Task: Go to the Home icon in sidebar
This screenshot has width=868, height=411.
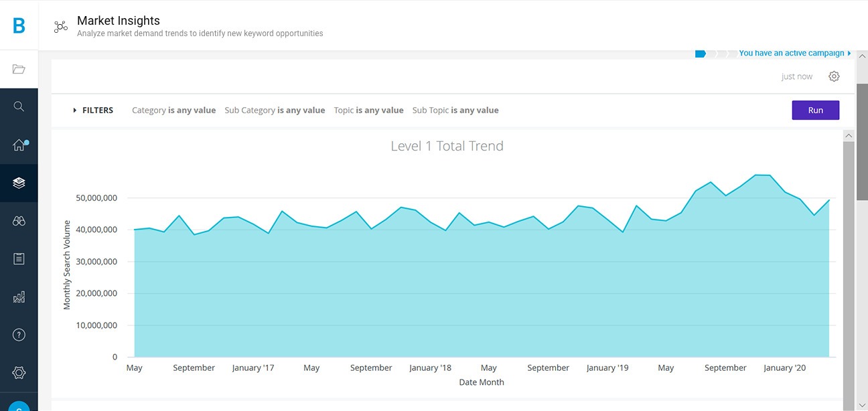Action: (19, 145)
